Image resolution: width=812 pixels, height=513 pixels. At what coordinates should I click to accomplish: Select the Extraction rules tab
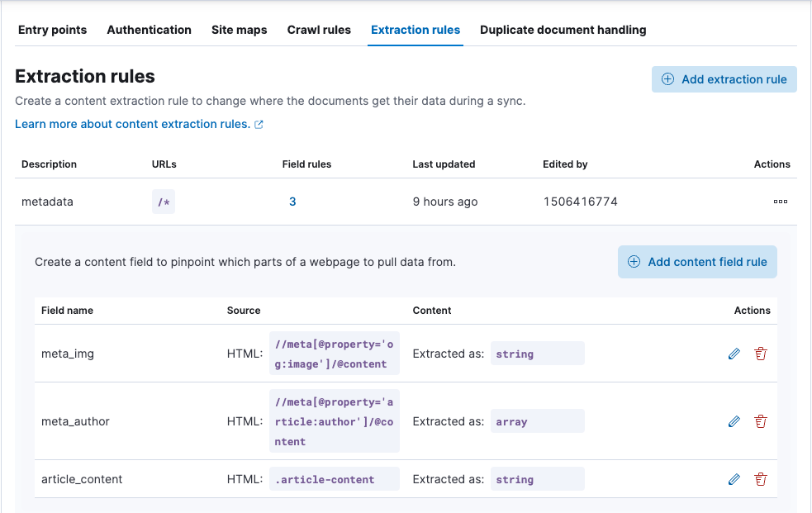click(x=415, y=30)
